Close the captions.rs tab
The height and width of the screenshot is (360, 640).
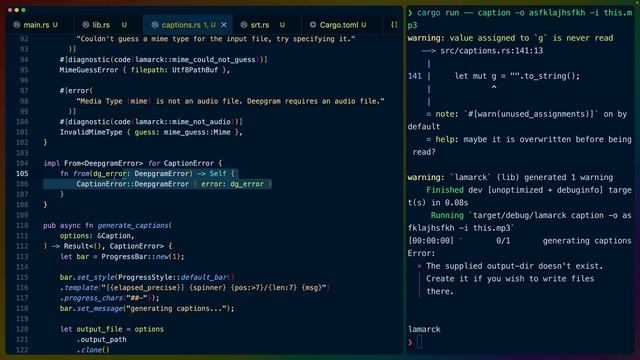(224, 25)
